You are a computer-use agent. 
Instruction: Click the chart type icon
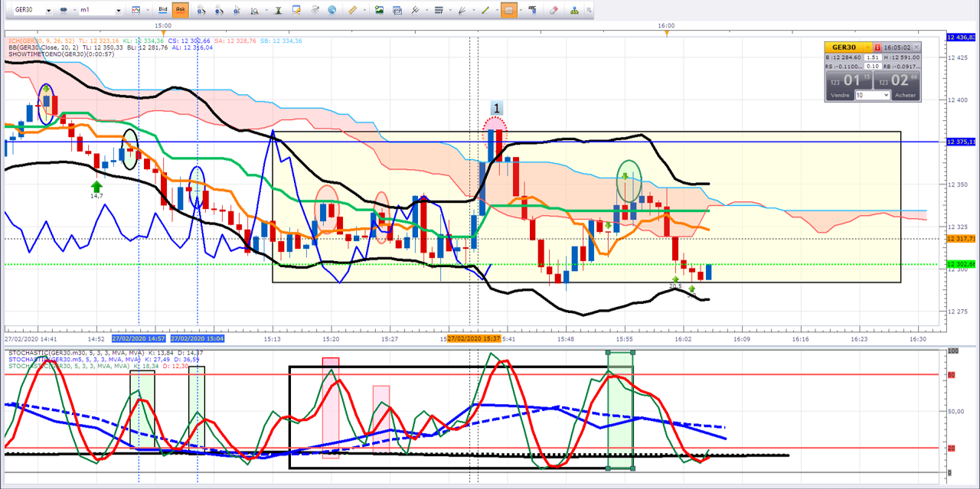click(x=136, y=10)
